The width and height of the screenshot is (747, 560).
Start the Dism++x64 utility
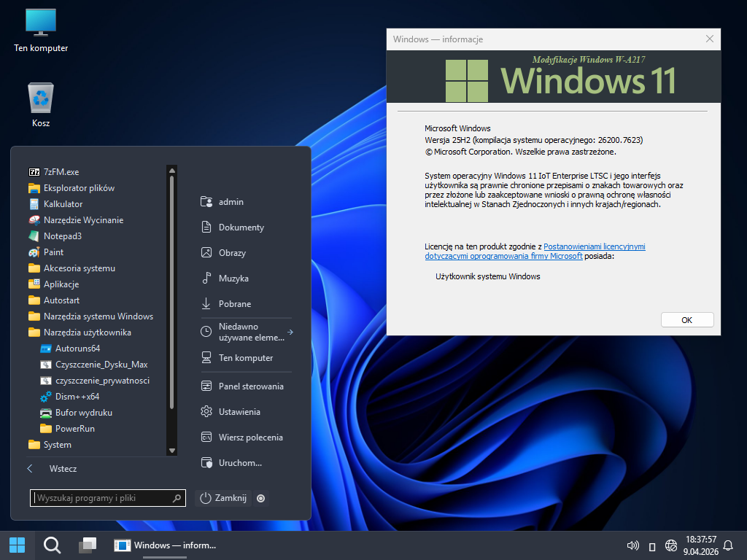77,397
